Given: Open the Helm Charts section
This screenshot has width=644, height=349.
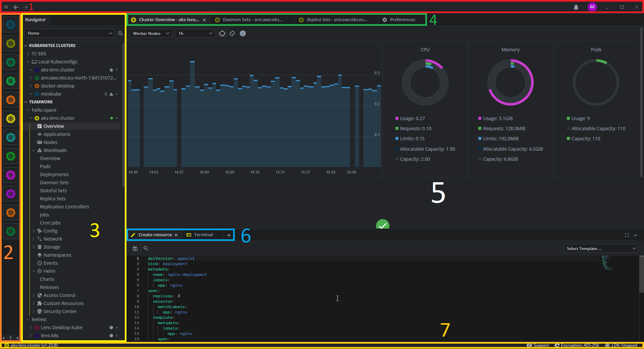Looking at the screenshot, I should coord(47,279).
